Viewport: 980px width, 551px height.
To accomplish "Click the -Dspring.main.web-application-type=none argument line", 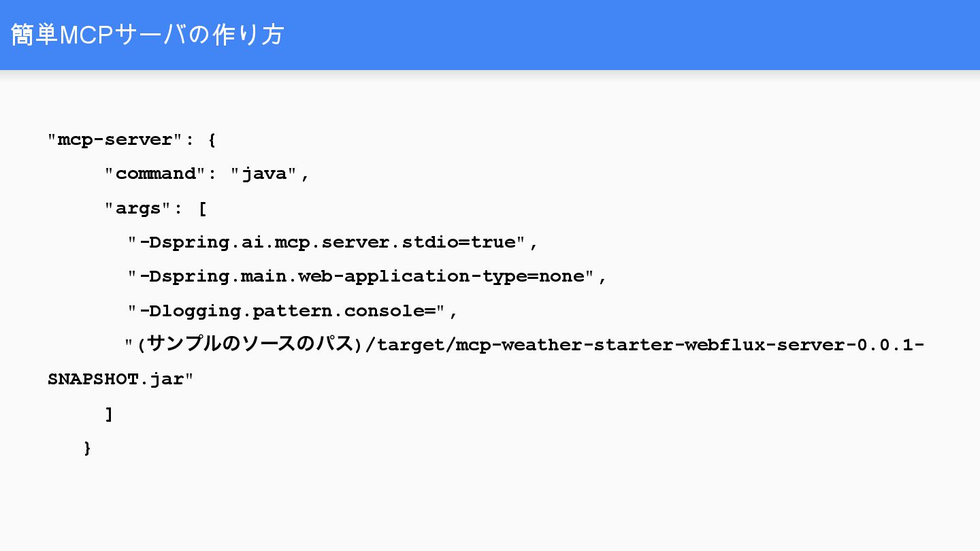I will [367, 277].
